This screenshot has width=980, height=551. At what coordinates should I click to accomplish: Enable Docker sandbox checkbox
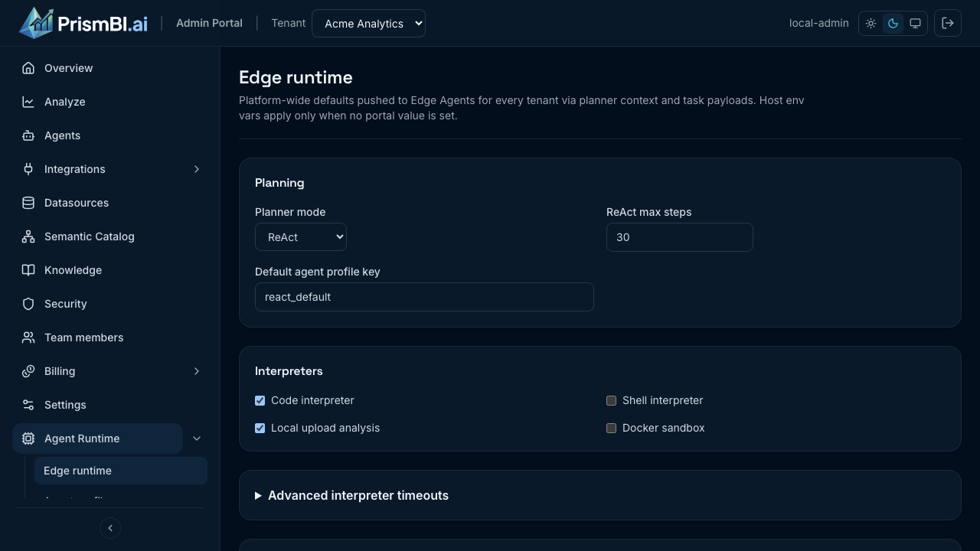pyautogui.click(x=611, y=428)
